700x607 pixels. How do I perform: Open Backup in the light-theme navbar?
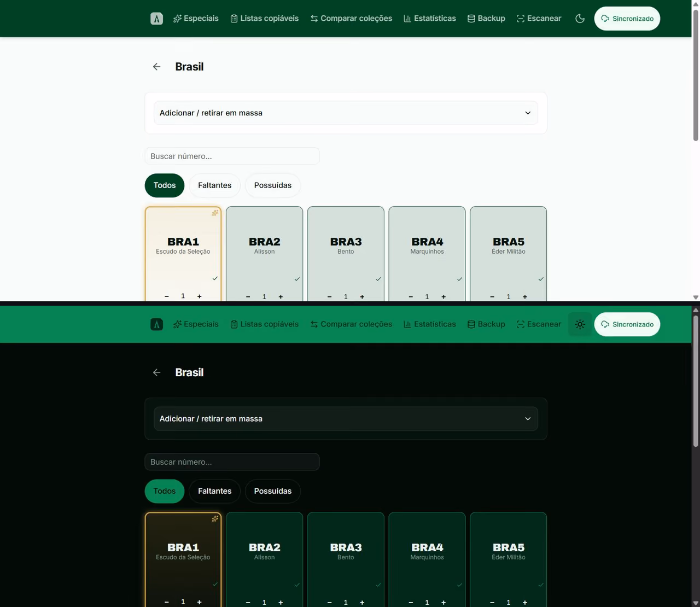click(x=486, y=19)
